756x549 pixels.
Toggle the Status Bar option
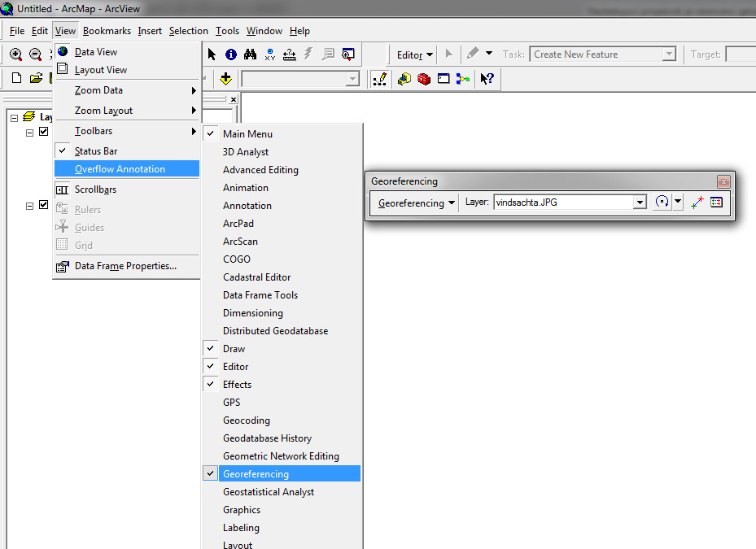(x=127, y=151)
